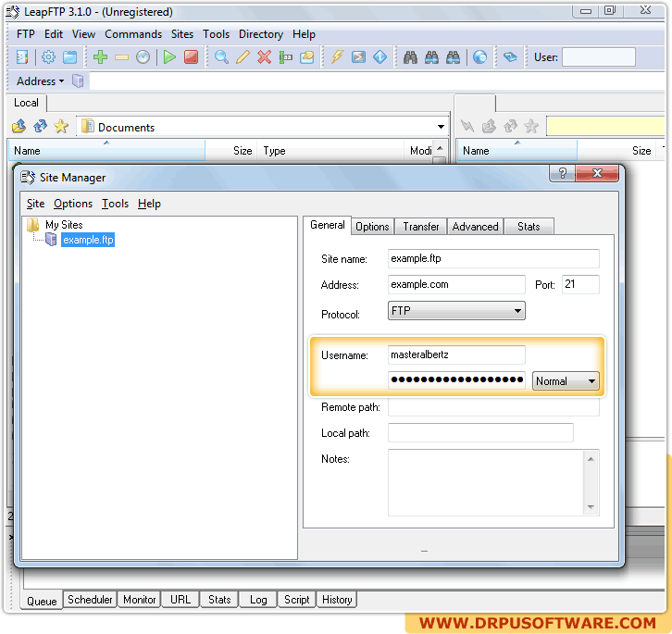Switch to the Log bottom tab

pos(258,600)
